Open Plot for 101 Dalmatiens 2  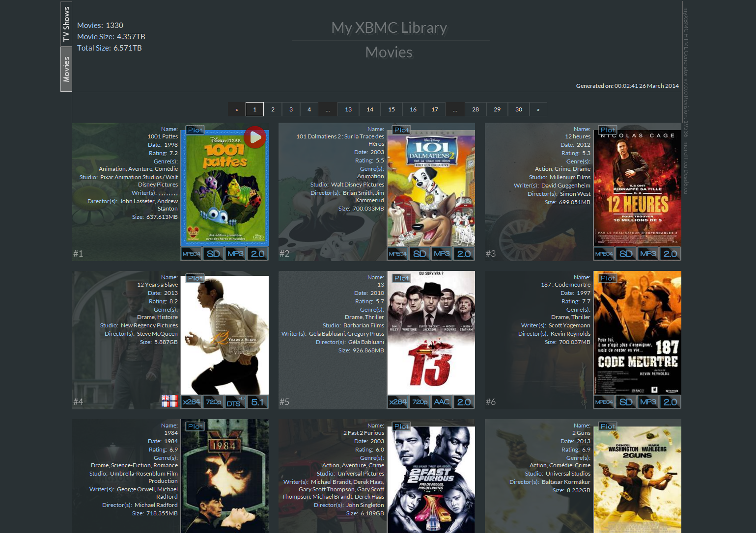tap(401, 130)
